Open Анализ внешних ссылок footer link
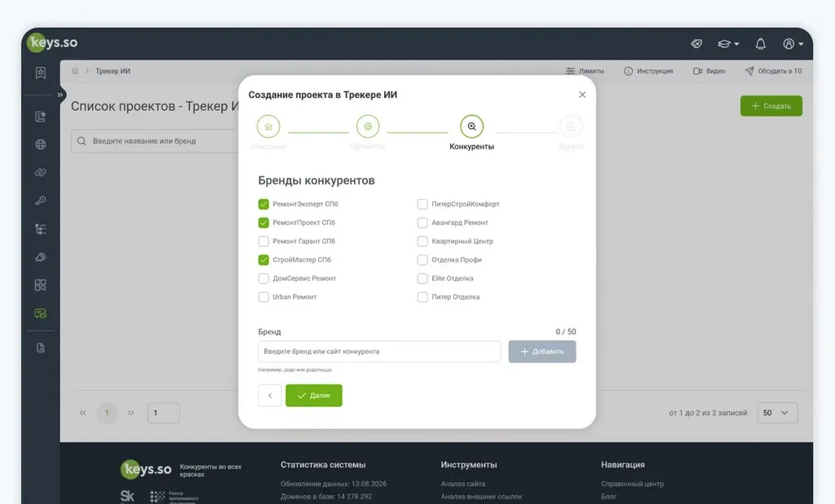835x504 pixels. tap(481, 497)
